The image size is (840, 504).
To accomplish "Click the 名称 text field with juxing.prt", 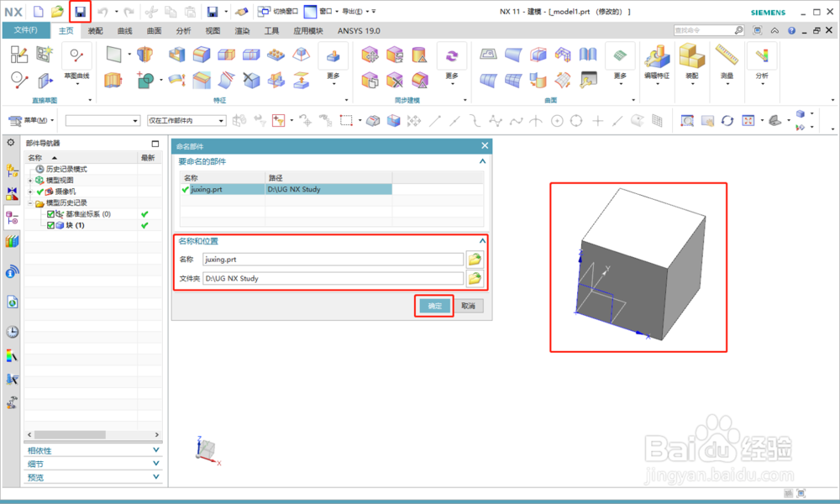I will click(333, 260).
